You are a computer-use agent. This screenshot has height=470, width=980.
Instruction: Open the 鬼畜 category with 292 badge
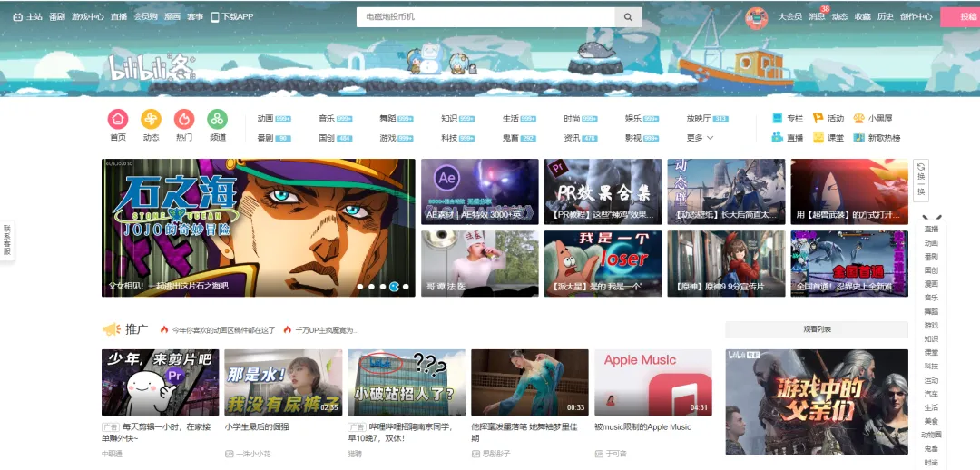pyautogui.click(x=519, y=138)
